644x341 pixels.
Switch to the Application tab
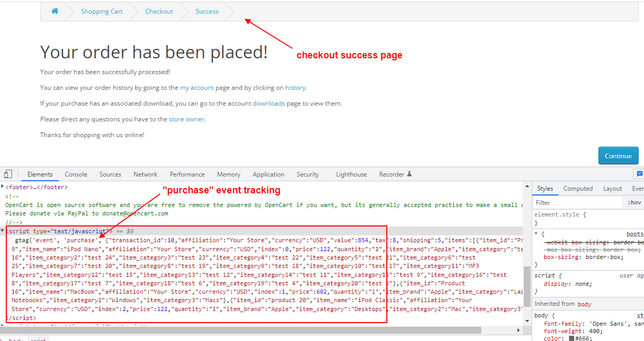pyautogui.click(x=268, y=174)
